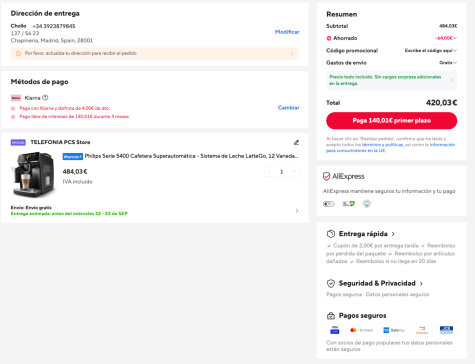The image size is (475, 364).
Task: Click the JCB payment logo
Action: (446, 330)
